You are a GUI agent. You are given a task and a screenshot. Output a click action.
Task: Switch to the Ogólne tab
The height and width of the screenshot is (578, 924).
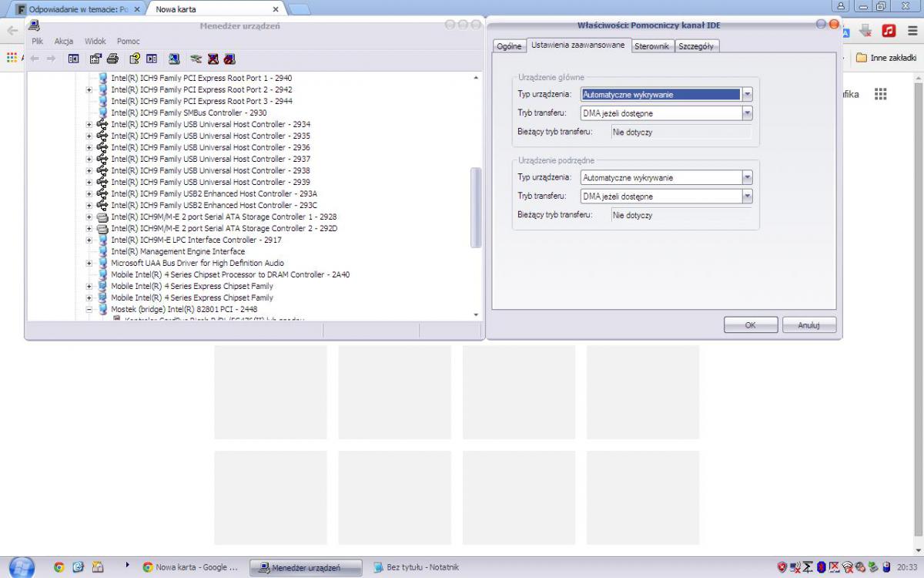click(x=509, y=46)
